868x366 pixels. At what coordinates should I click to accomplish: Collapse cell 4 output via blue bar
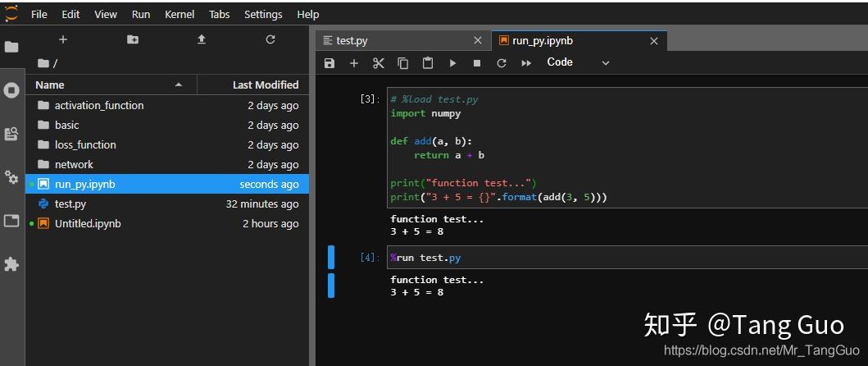click(331, 285)
